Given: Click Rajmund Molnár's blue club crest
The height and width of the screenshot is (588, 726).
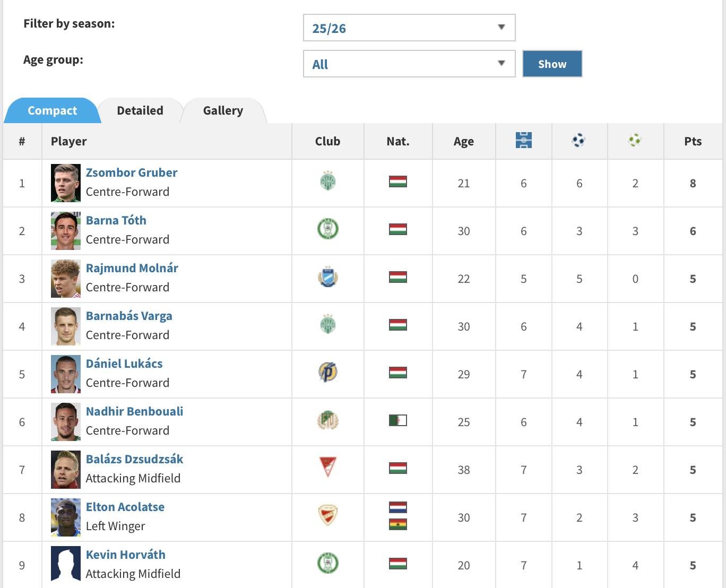Looking at the screenshot, I should pyautogui.click(x=328, y=276).
